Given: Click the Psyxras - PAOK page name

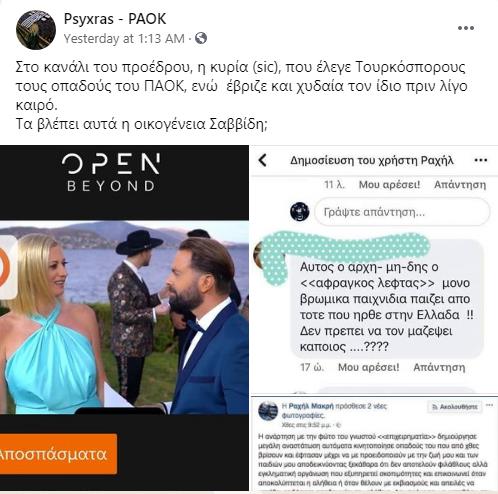Looking at the screenshot, I should point(115,19).
